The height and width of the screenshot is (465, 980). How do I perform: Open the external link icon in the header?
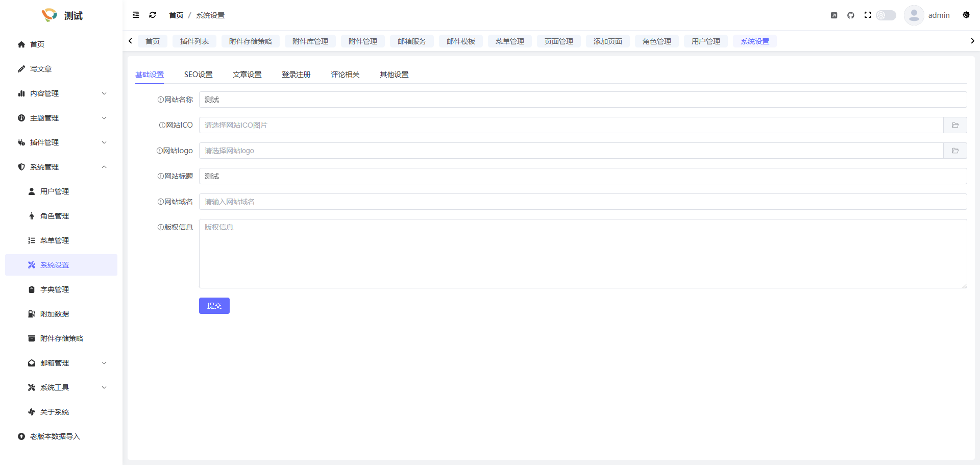tap(834, 15)
